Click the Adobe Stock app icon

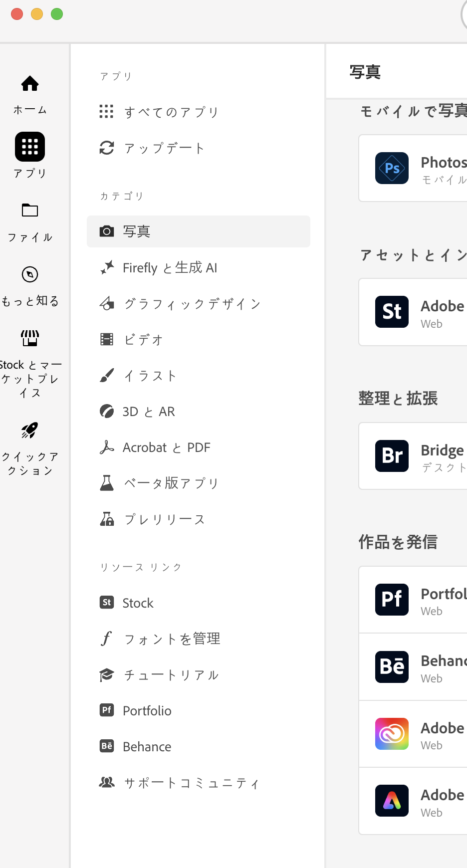point(392,312)
